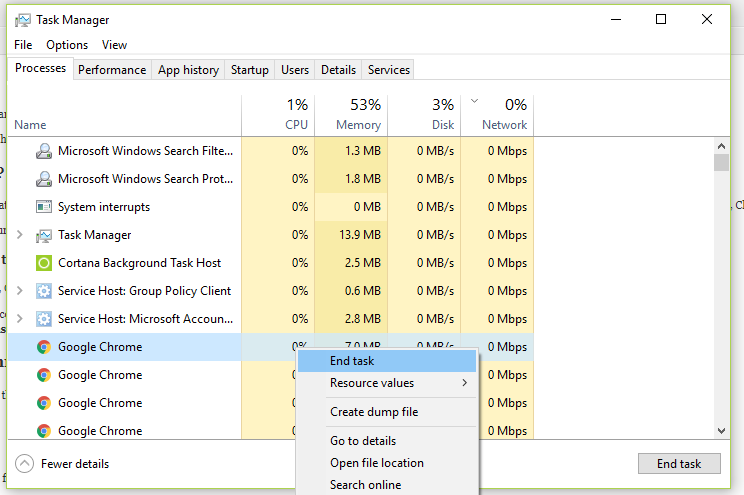Expand the Task Manager process group
Viewport: 744px width, 495px height.
tap(19, 235)
